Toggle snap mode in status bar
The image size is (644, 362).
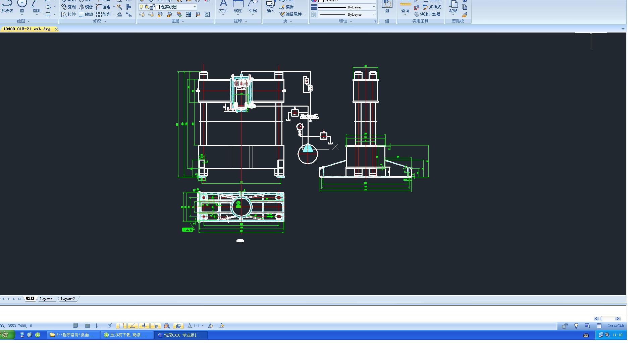pos(76,326)
